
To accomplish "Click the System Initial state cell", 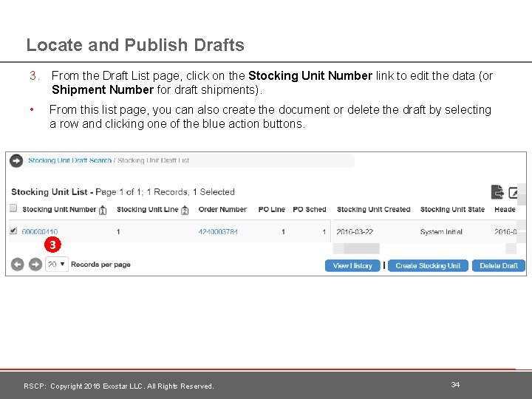I will point(441,232).
